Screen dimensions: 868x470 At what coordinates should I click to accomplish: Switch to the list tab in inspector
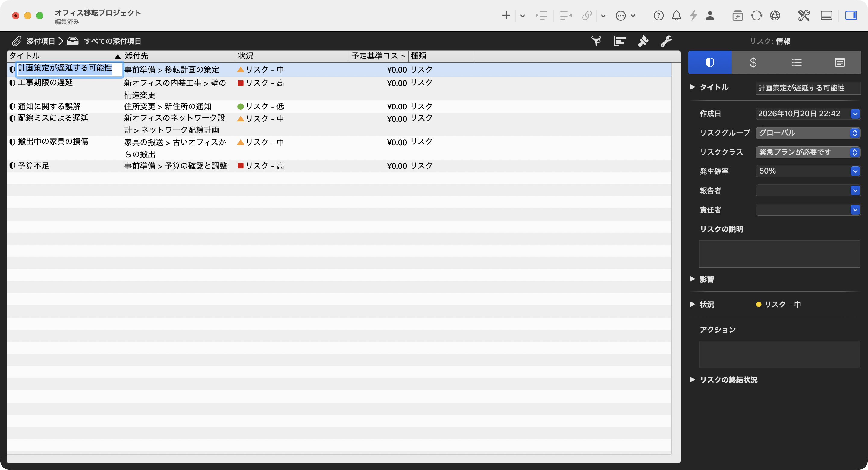pos(796,62)
